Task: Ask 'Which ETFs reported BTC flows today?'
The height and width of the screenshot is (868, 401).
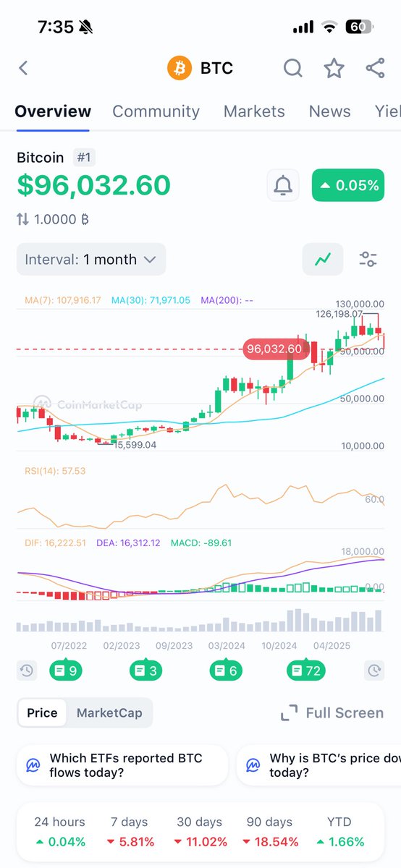Action: pyautogui.click(x=122, y=765)
